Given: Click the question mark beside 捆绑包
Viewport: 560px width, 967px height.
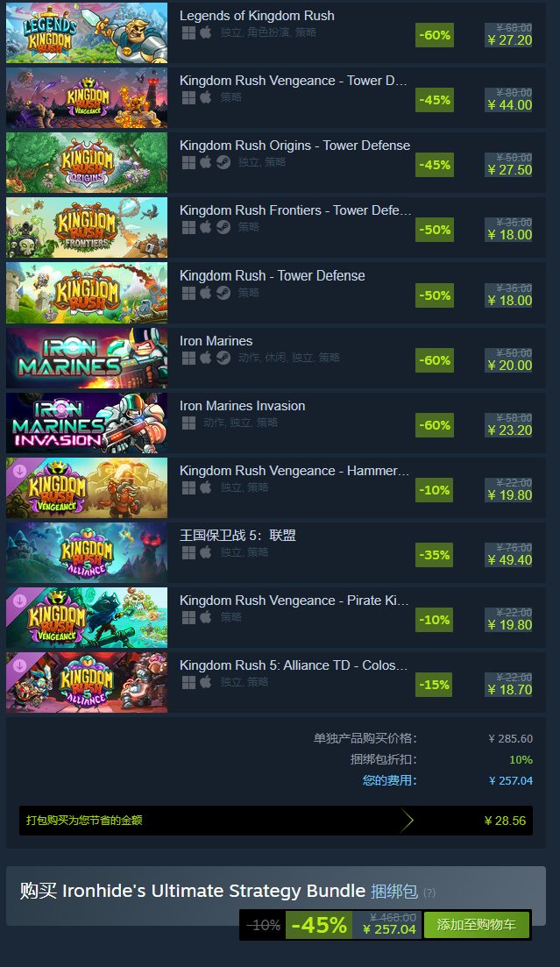Looking at the screenshot, I should click(429, 892).
